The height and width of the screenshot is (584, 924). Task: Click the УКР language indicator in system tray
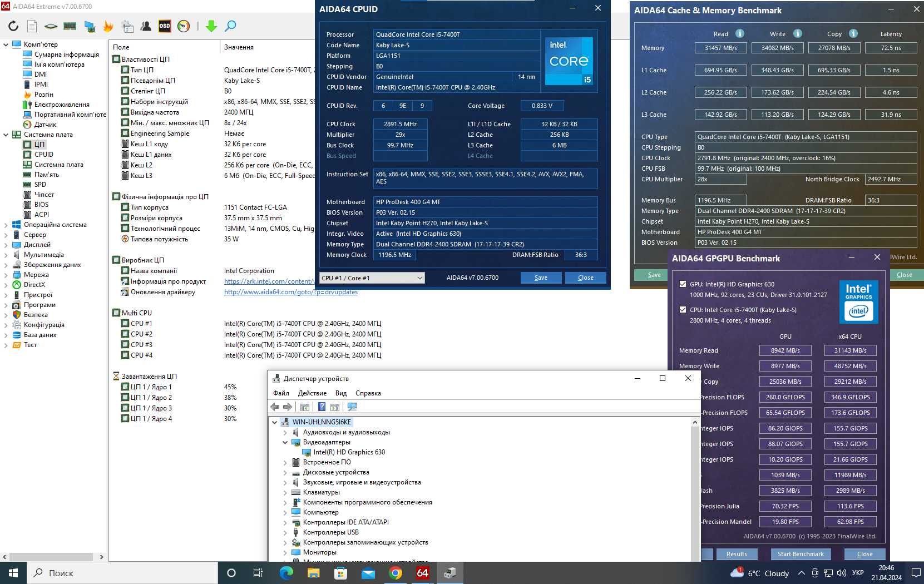(x=858, y=573)
